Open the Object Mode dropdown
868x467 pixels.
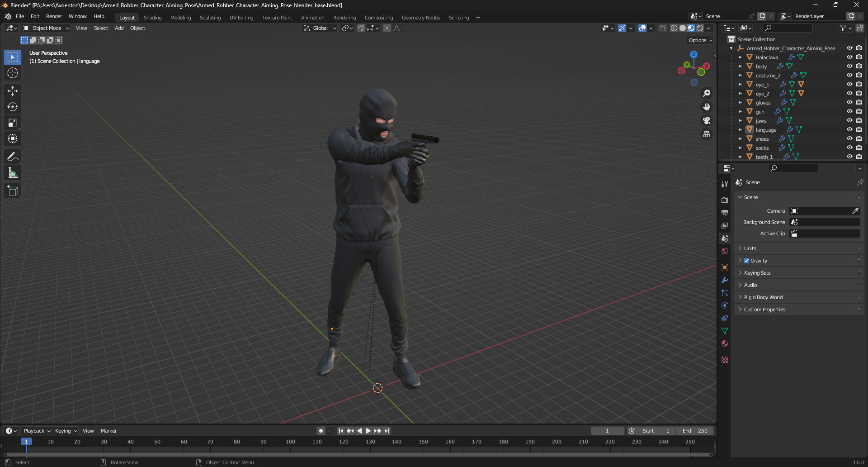tap(47, 28)
